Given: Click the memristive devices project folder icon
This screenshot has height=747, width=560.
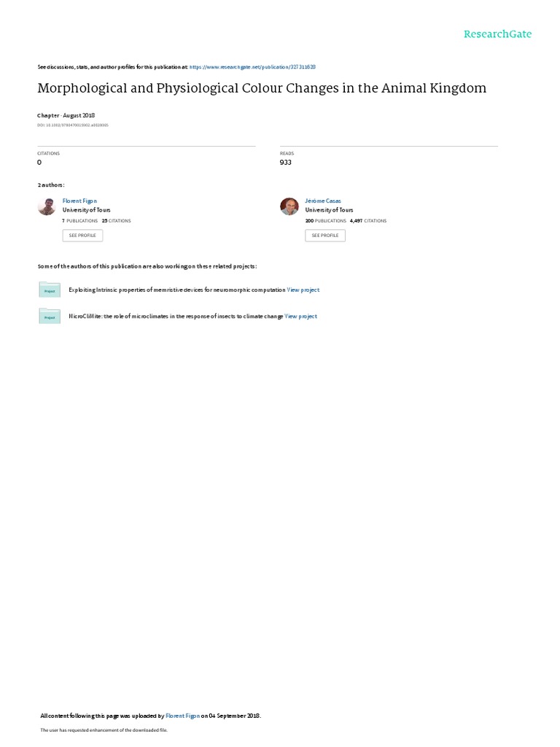Looking at the screenshot, I should point(50,290).
